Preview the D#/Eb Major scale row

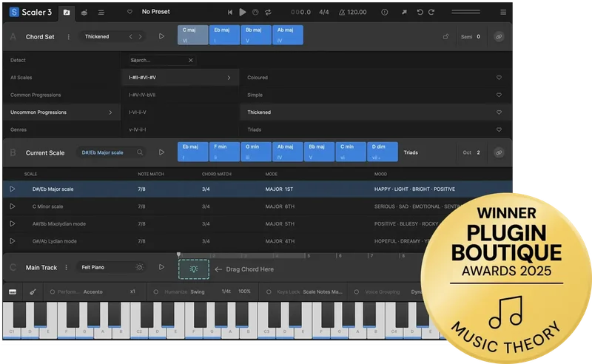(x=13, y=189)
